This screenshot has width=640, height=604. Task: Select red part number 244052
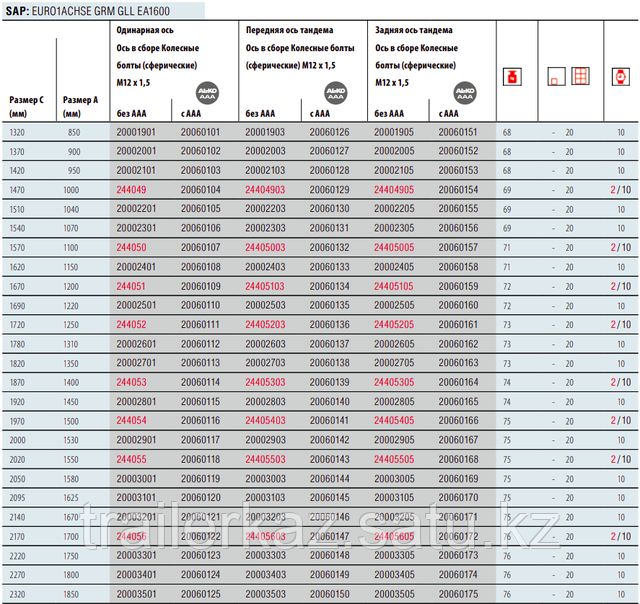pyautogui.click(x=131, y=324)
